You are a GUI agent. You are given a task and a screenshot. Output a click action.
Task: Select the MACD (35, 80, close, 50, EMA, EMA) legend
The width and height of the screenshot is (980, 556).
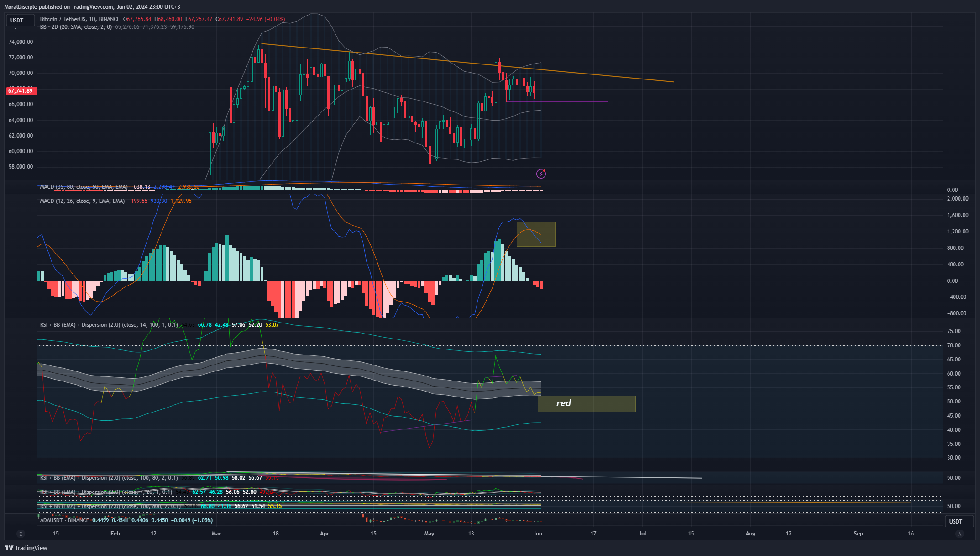pyautogui.click(x=84, y=187)
